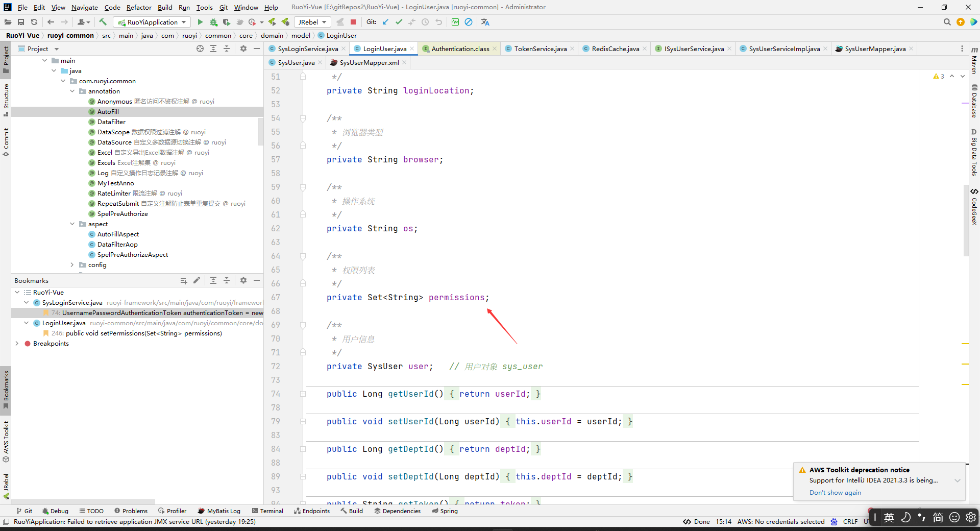The width and height of the screenshot is (980, 531).
Task: Open the Navigate menu
Action: pyautogui.click(x=85, y=7)
